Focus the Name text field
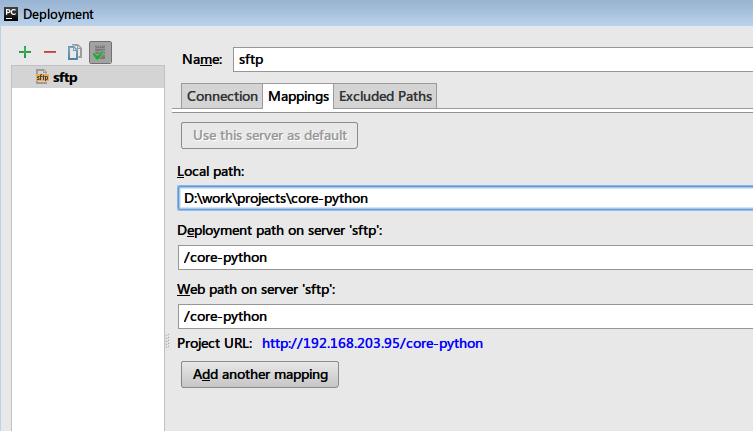Image resolution: width=753 pixels, height=431 pixels. point(492,60)
